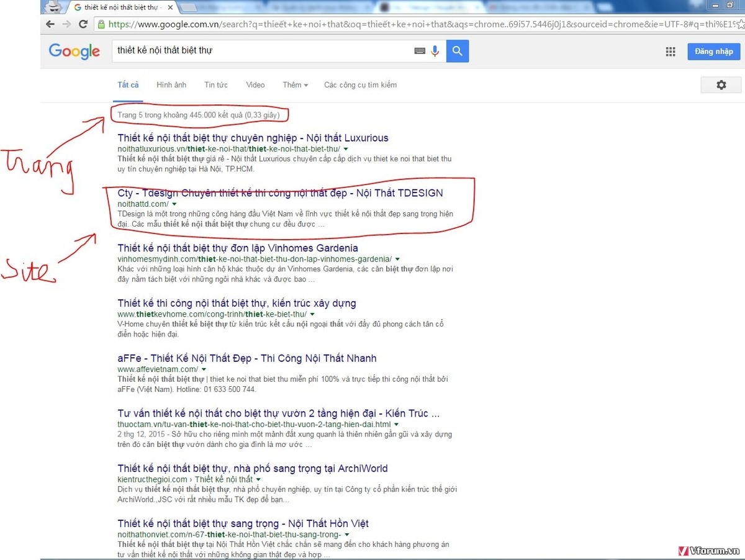This screenshot has width=745, height=560.
Task: Open the Nội Thất Hồn Việt result
Action: coord(243,523)
